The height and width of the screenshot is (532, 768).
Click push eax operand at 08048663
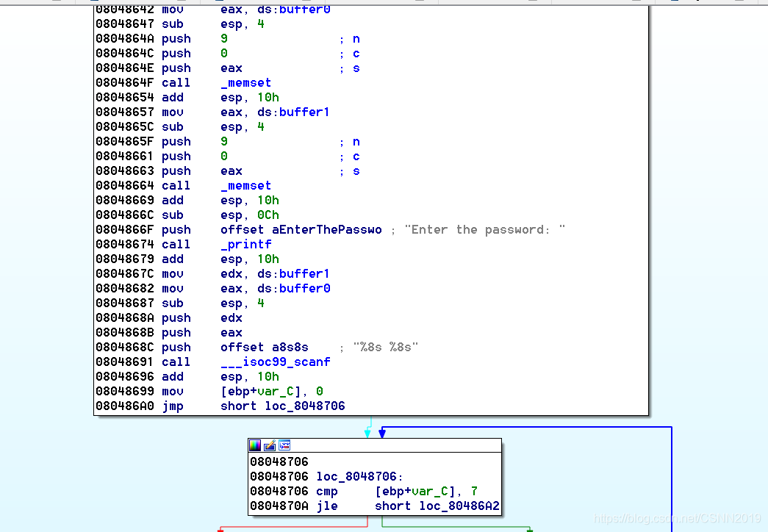[x=232, y=171]
